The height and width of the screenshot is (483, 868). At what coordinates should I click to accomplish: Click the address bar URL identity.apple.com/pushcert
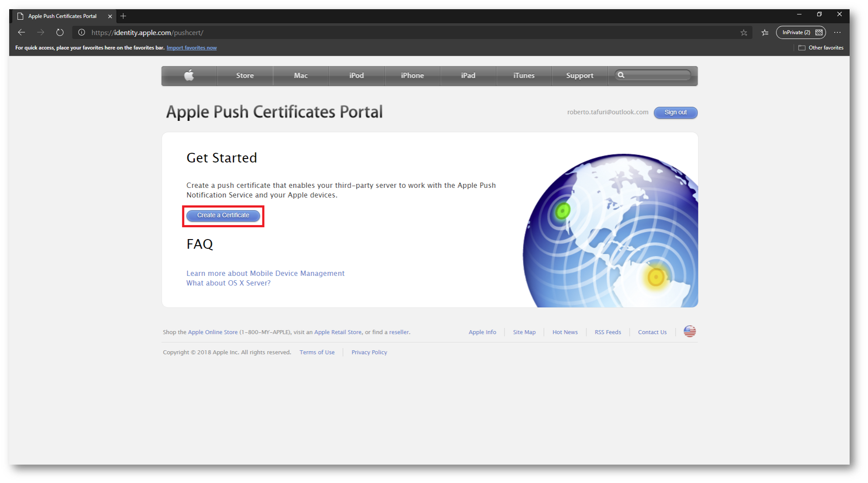pos(147,33)
